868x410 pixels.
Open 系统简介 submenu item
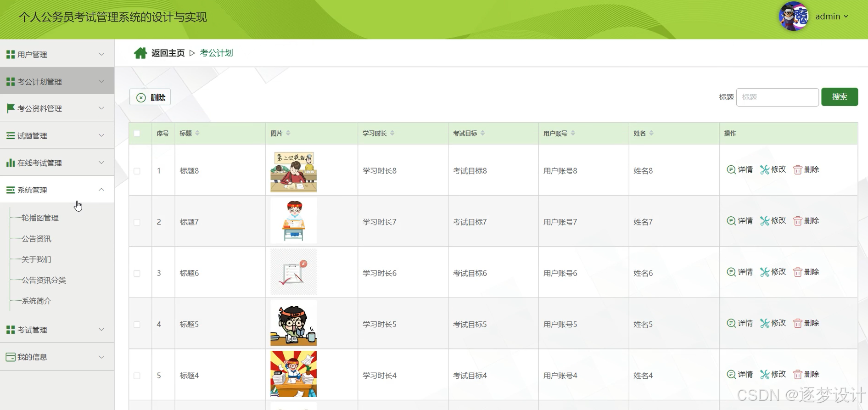[36, 300]
